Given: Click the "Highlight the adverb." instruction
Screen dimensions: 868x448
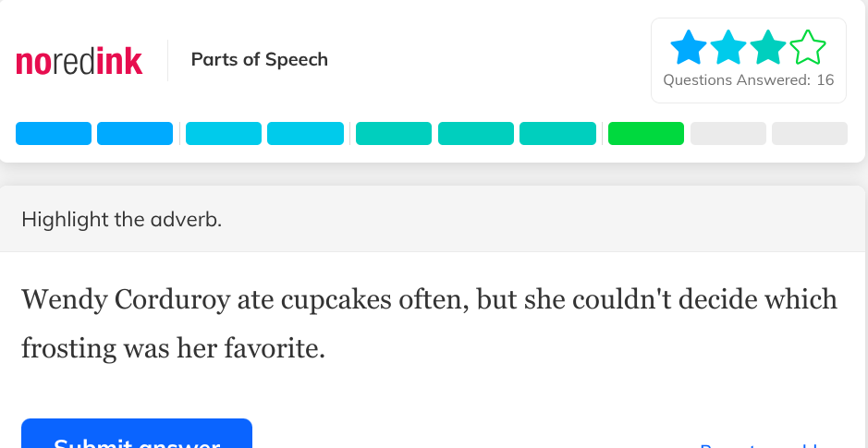Looking at the screenshot, I should (121, 220).
